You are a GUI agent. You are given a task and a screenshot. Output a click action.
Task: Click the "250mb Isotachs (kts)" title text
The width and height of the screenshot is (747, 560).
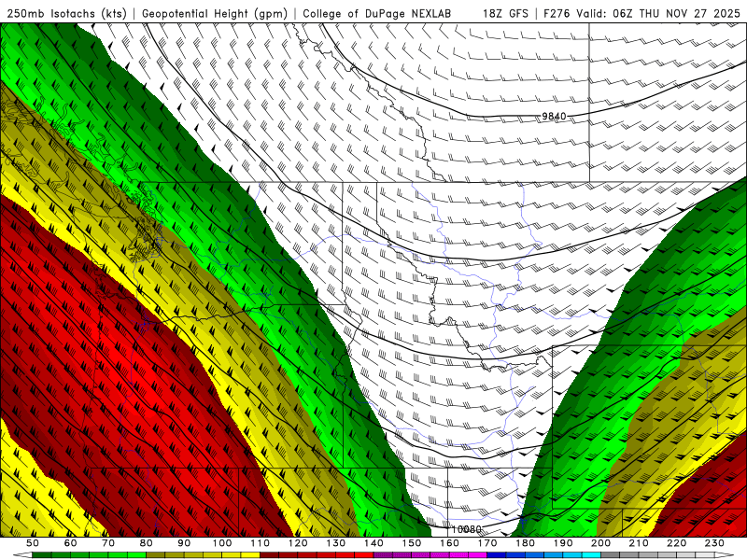(x=66, y=13)
